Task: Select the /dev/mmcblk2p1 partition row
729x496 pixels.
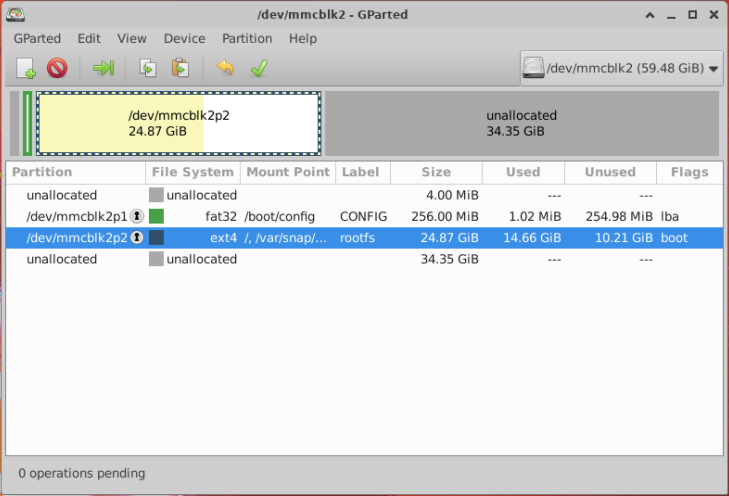Action: [364, 216]
